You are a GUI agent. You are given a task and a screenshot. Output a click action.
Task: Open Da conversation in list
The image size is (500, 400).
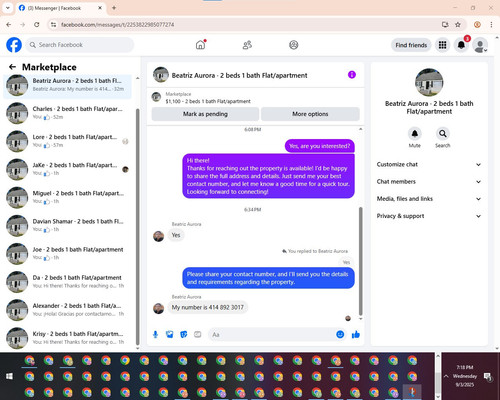point(67,281)
